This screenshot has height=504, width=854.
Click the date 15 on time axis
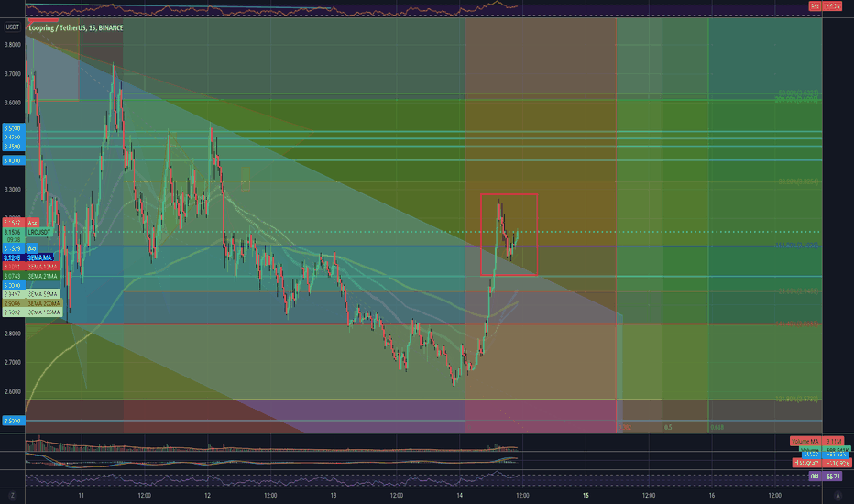click(x=586, y=495)
